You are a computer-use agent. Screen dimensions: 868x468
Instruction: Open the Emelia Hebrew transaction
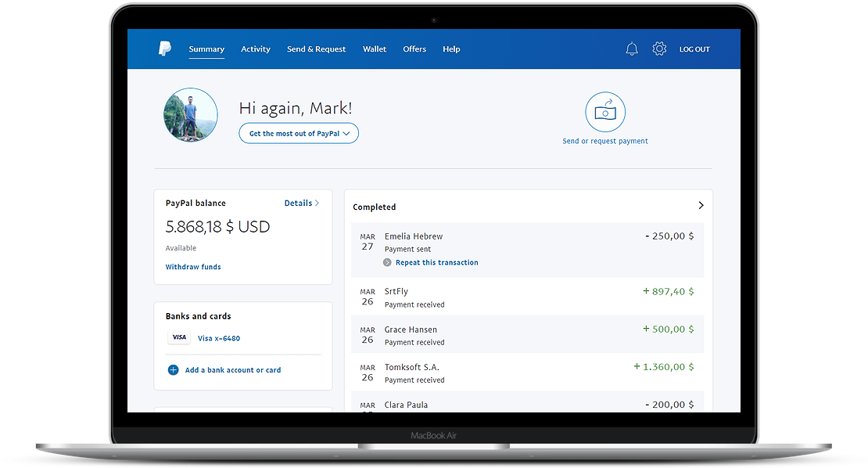(x=528, y=250)
